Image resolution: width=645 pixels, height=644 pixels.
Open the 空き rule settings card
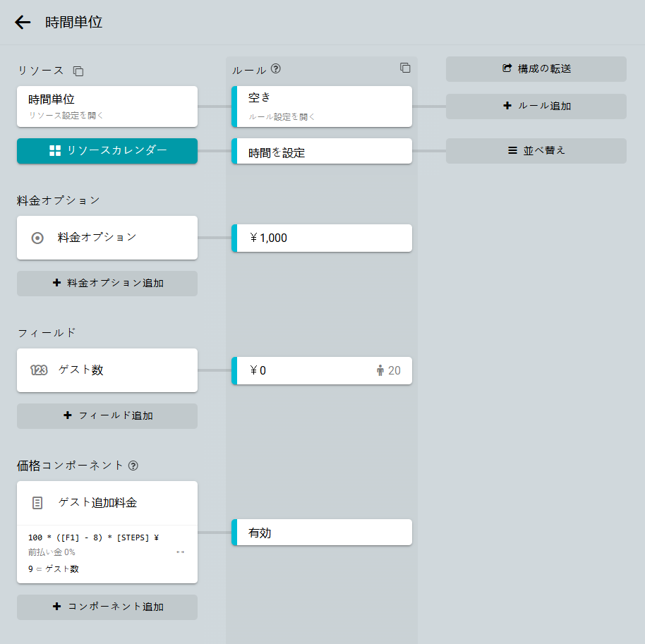point(322,107)
